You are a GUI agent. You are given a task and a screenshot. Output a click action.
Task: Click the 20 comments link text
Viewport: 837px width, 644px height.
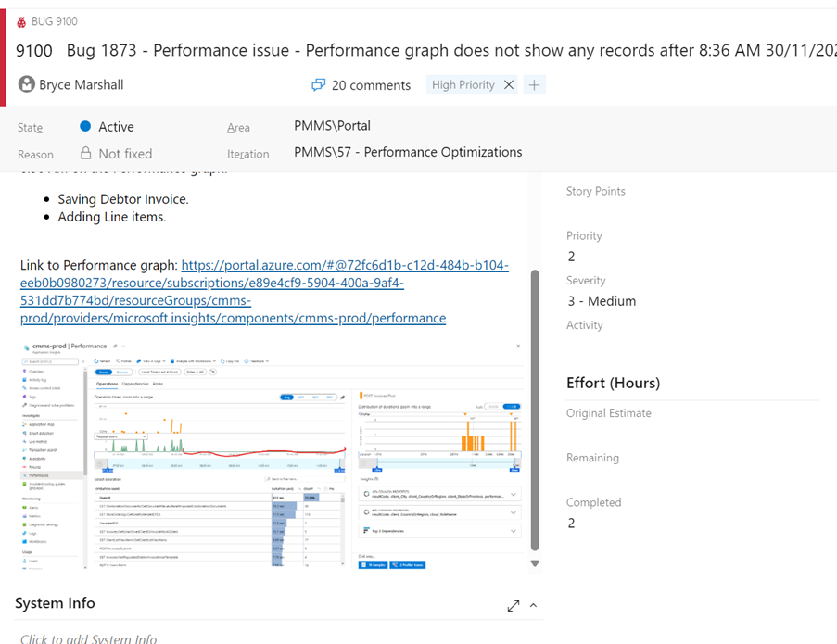[371, 85]
